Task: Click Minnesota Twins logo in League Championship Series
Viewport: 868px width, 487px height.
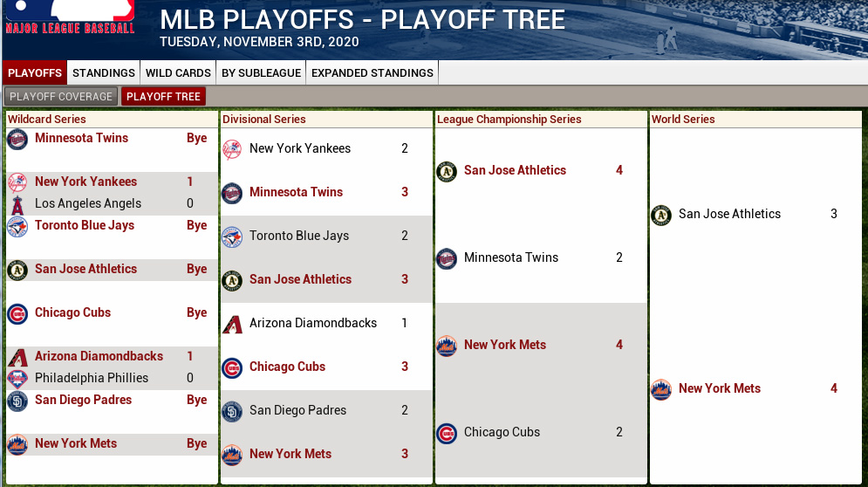Action: tap(447, 258)
